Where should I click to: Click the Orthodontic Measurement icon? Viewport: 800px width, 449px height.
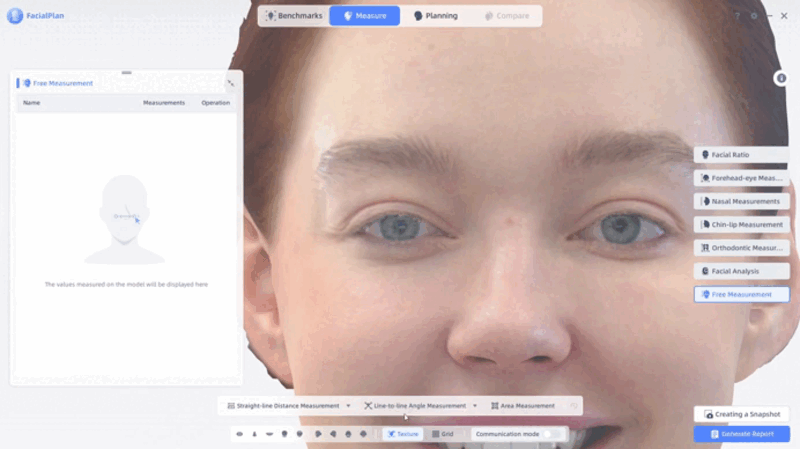click(x=705, y=247)
